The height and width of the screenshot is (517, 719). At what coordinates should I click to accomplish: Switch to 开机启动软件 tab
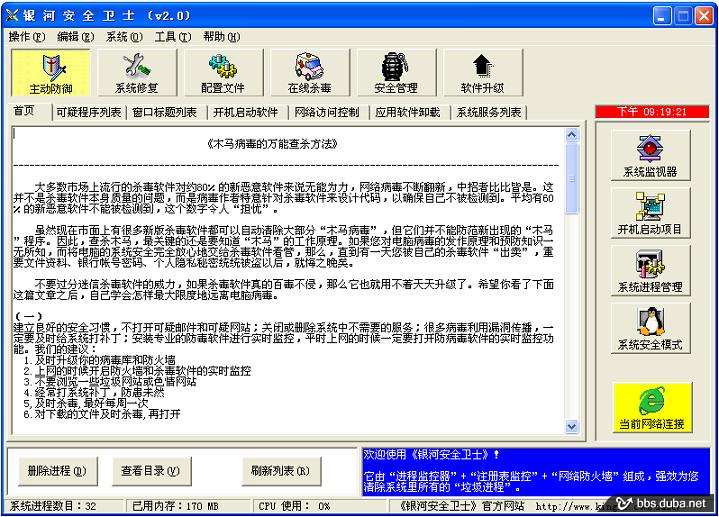coord(245,112)
